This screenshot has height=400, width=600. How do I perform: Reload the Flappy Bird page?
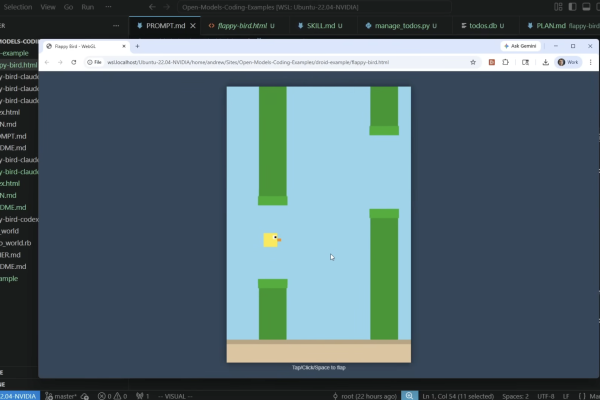tap(74, 62)
